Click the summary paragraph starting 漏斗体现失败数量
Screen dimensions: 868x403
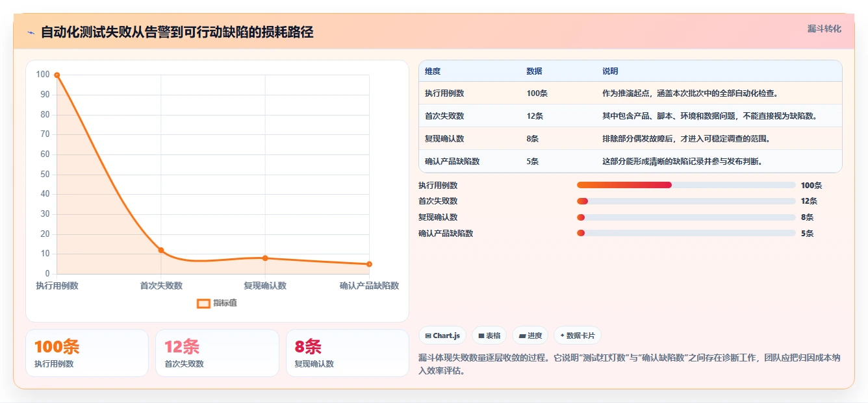[630, 364]
